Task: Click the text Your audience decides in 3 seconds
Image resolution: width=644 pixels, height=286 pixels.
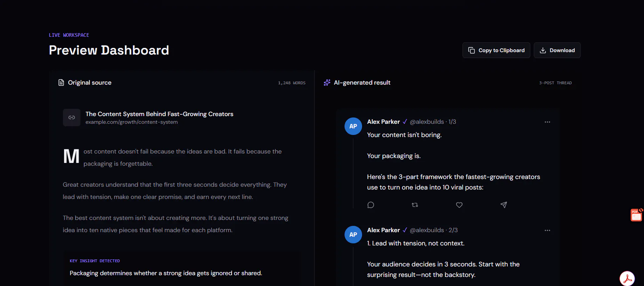Action: coord(444,270)
